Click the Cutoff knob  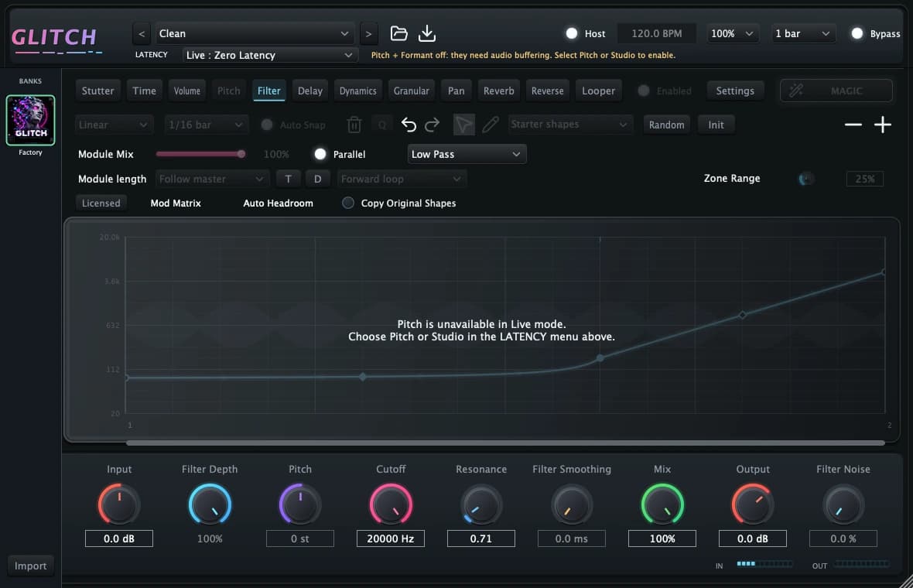(391, 504)
